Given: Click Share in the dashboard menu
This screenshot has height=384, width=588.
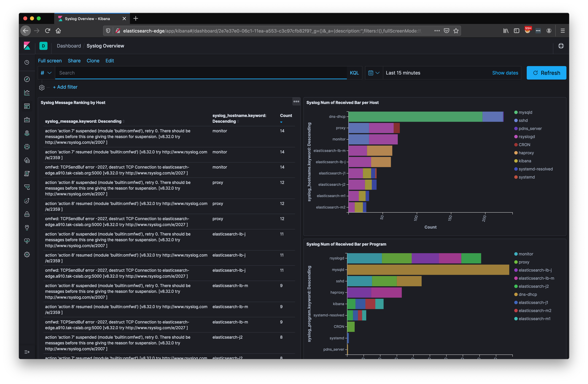Looking at the screenshot, I should click(74, 61).
